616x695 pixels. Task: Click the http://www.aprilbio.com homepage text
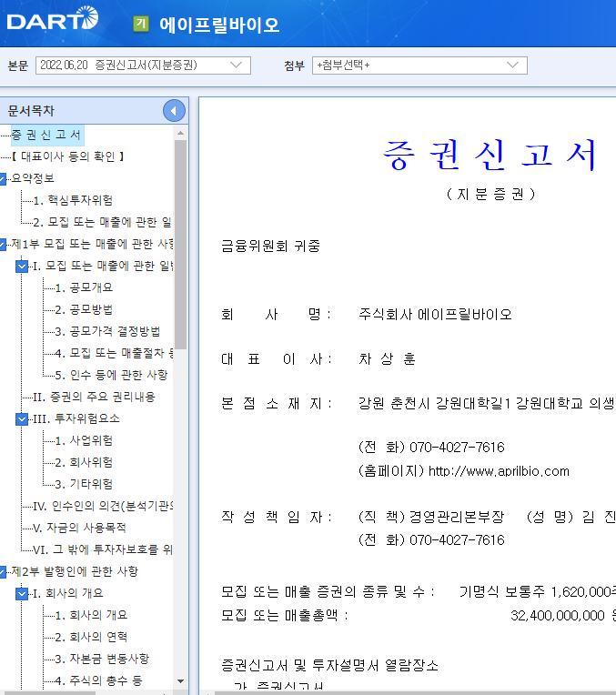click(499, 471)
